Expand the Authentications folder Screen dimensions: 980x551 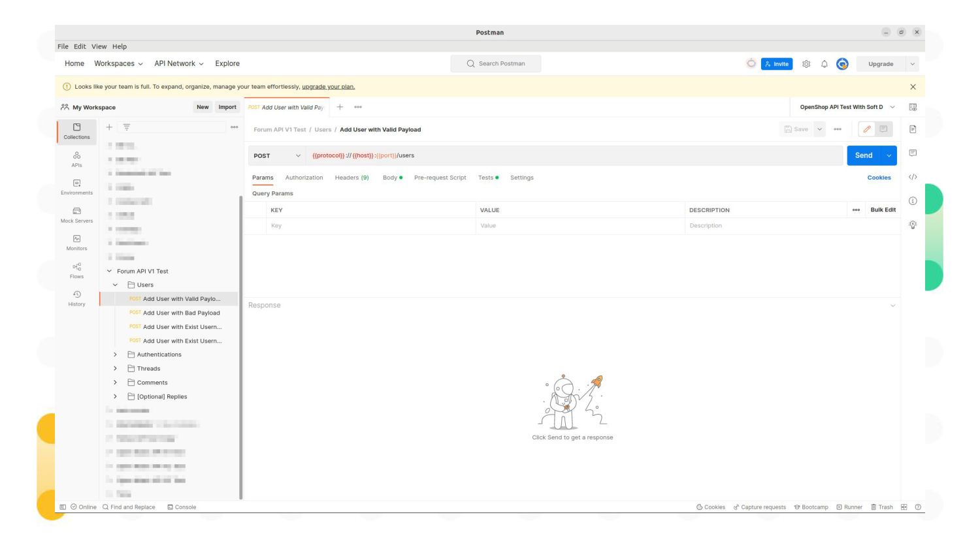(x=115, y=354)
